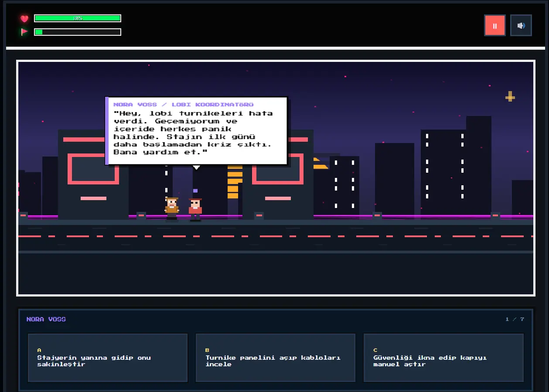Click the 1 / 7 step counter
The width and height of the screenshot is (549, 392).
515,319
